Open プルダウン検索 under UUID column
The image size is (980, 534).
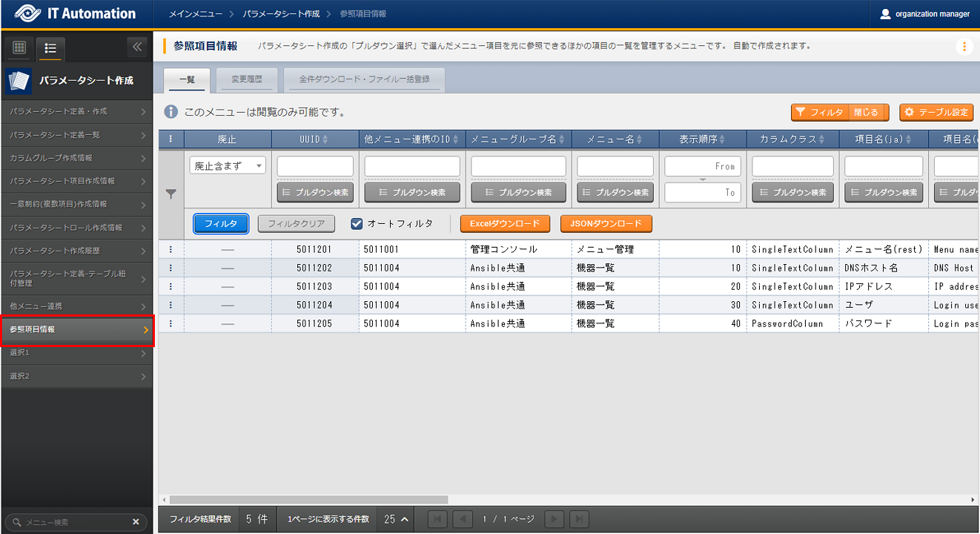click(315, 192)
